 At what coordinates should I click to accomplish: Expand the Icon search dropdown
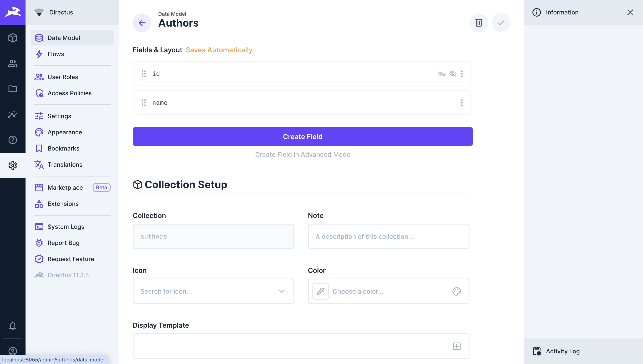click(282, 291)
